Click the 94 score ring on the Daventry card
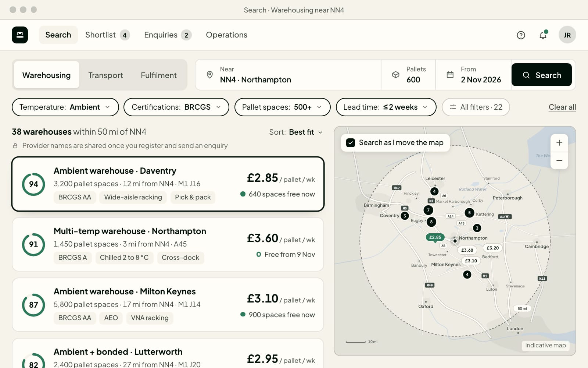The height and width of the screenshot is (368, 588). tap(33, 184)
